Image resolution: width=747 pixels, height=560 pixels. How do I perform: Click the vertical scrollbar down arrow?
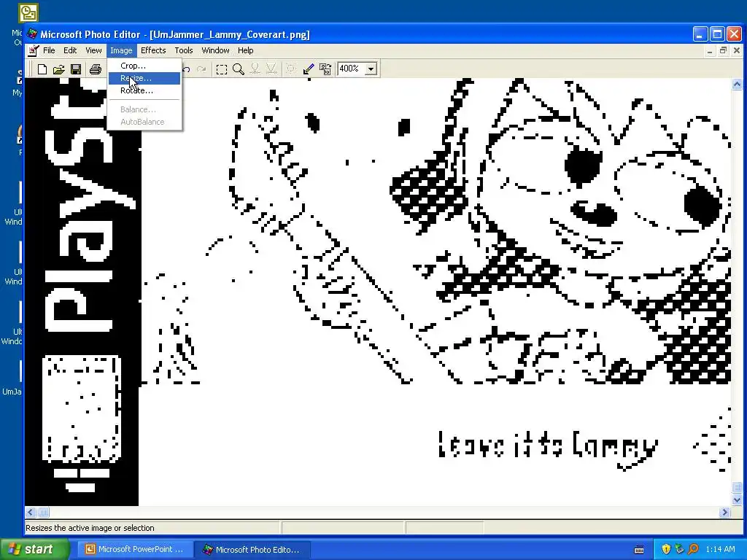tap(737, 500)
